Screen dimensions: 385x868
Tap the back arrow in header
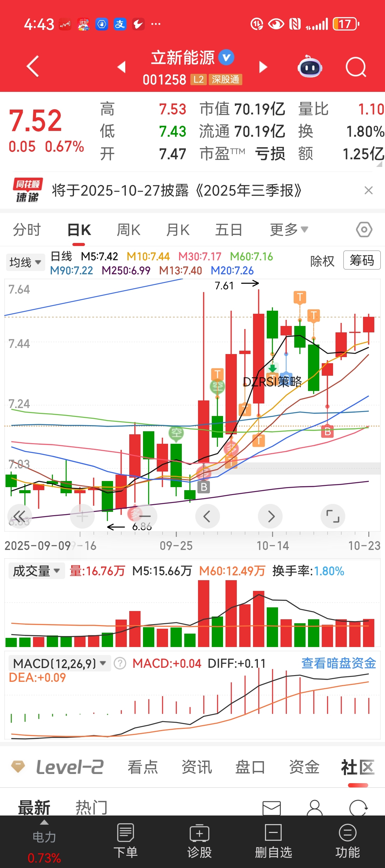[x=33, y=66]
